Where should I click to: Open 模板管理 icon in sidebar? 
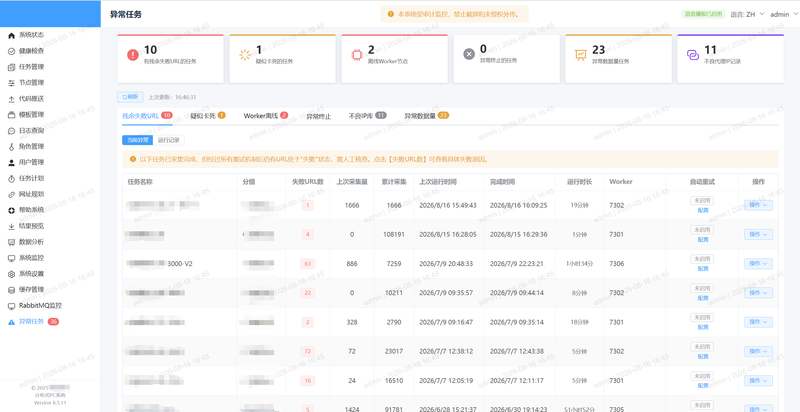pos(11,115)
